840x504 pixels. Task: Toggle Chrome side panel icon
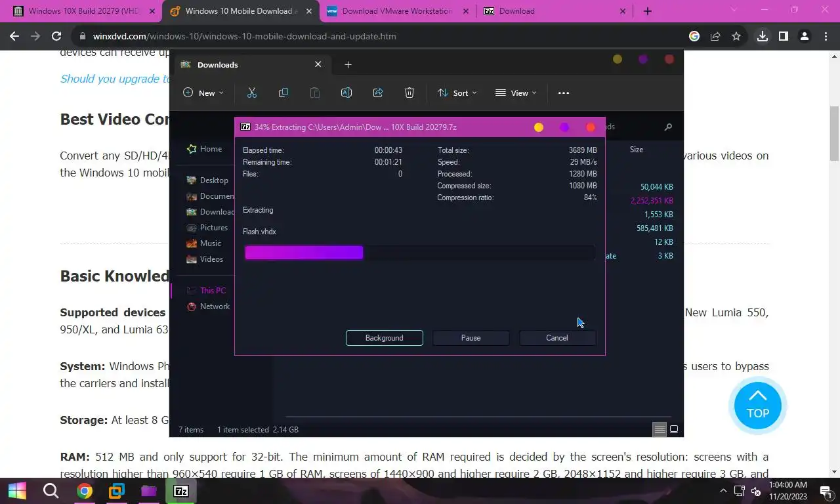[784, 37]
